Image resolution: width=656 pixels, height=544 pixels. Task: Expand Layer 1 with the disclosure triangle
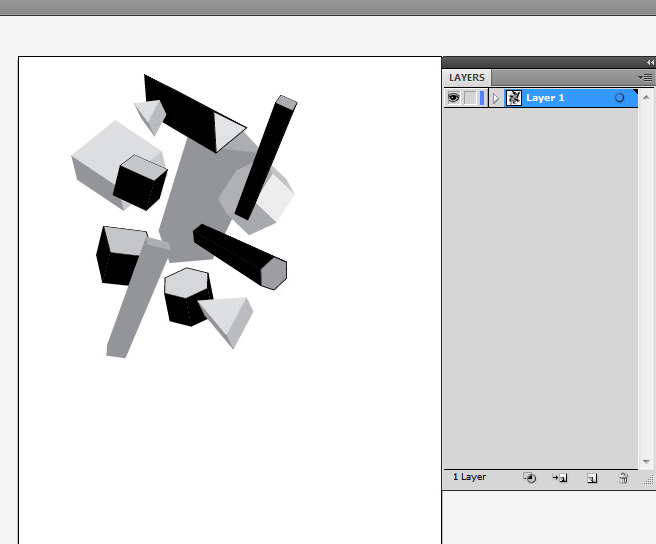tap(496, 98)
